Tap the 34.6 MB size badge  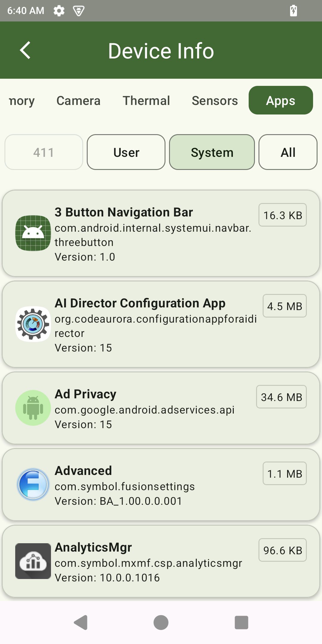(281, 397)
